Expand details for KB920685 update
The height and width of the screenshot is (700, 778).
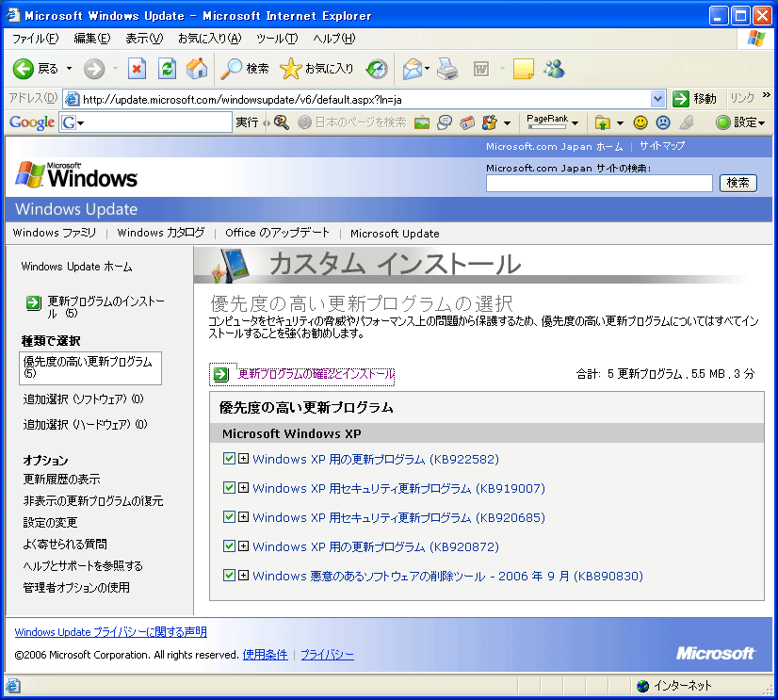(x=243, y=517)
